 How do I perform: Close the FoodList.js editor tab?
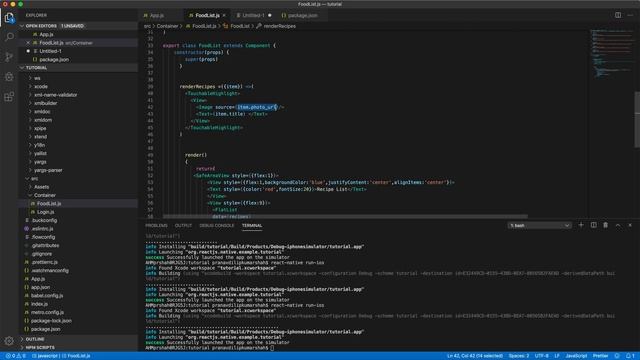click(x=224, y=16)
